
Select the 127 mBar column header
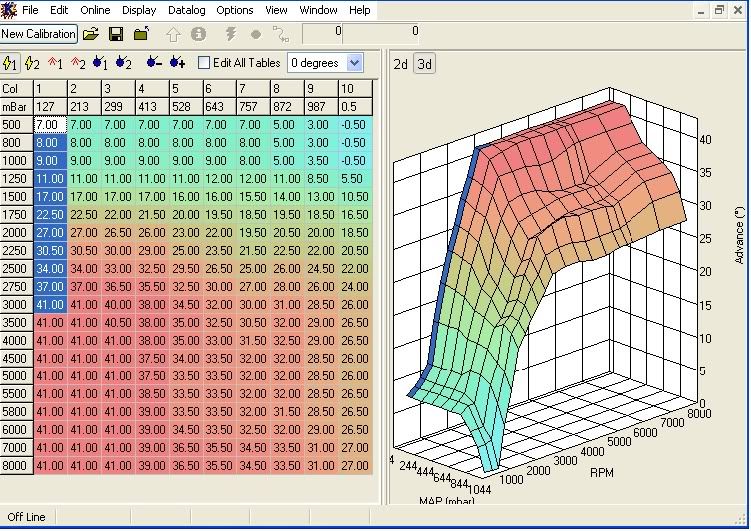(x=50, y=107)
